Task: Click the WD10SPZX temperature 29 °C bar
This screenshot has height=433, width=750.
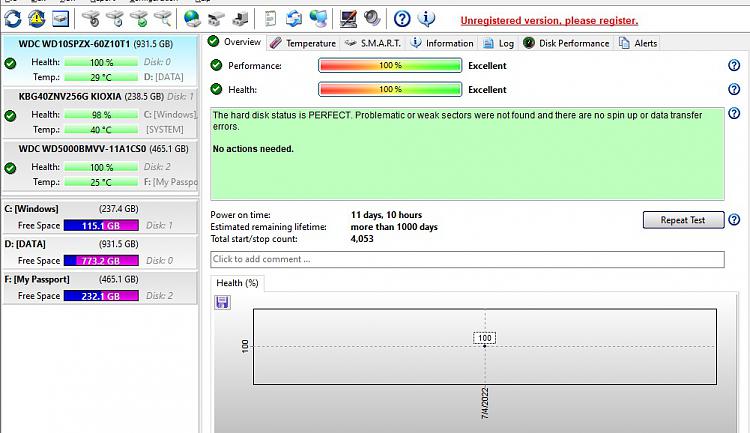Action: 101,77
